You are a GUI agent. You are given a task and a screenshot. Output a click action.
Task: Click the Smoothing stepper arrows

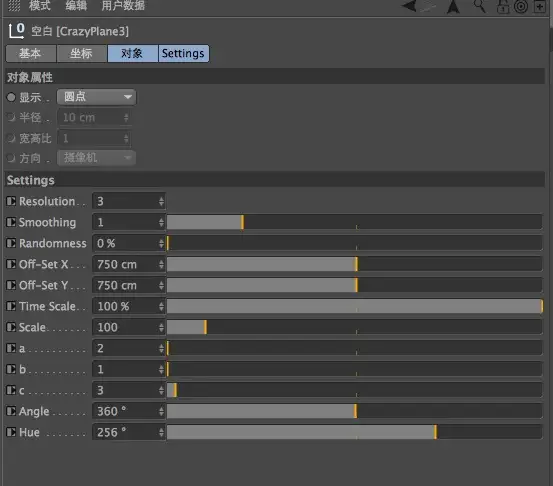[x=161, y=222]
